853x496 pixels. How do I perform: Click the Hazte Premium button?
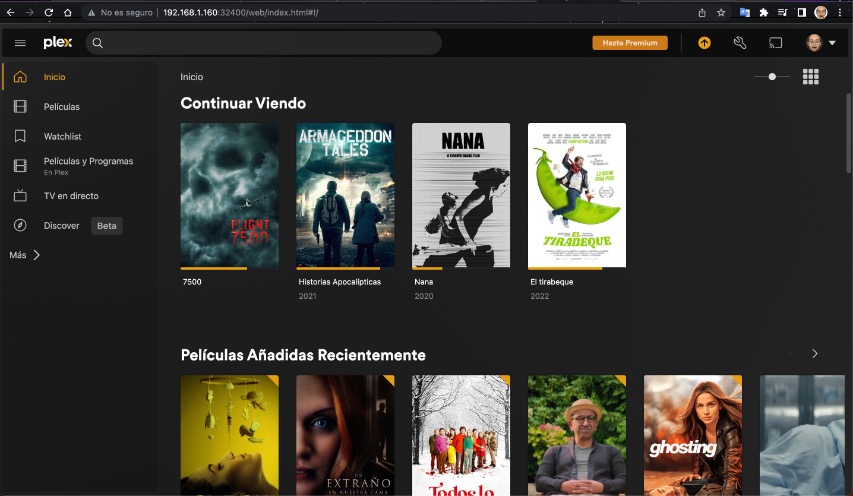click(x=630, y=42)
